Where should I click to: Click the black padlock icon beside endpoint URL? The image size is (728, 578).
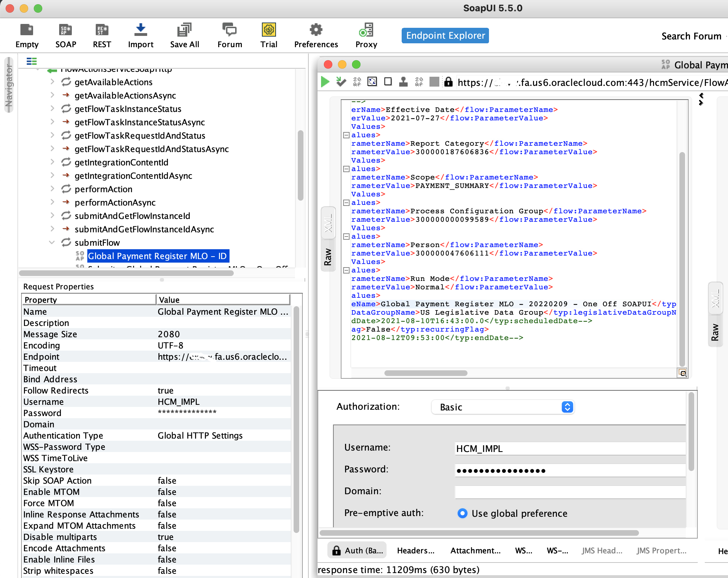point(448,82)
